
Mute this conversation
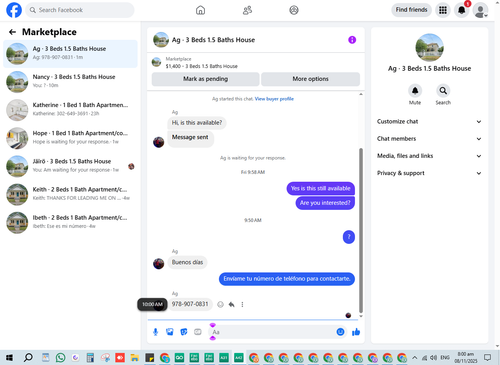(415, 91)
